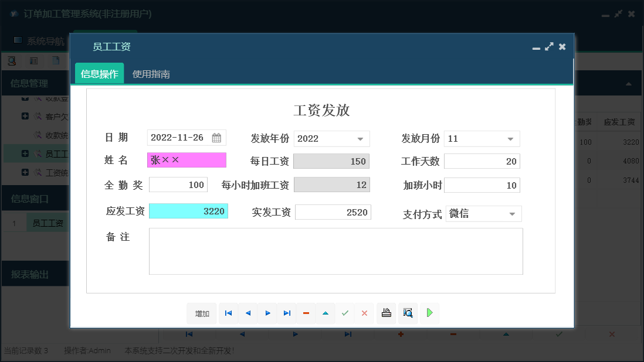Click the 增加 add button

point(202,313)
